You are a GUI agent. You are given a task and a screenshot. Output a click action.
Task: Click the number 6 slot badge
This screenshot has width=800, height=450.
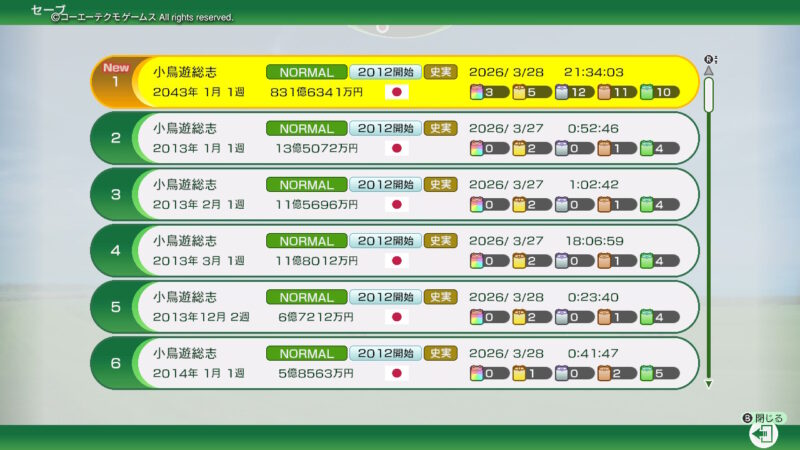tap(114, 362)
